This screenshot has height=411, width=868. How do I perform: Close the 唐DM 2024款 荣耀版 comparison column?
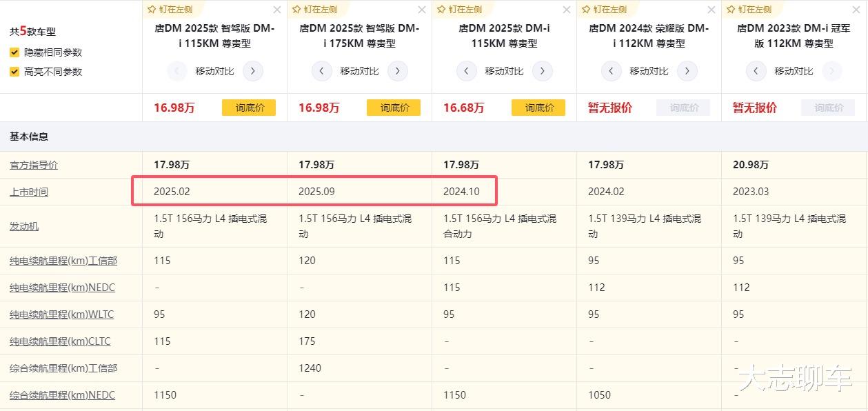(711, 10)
